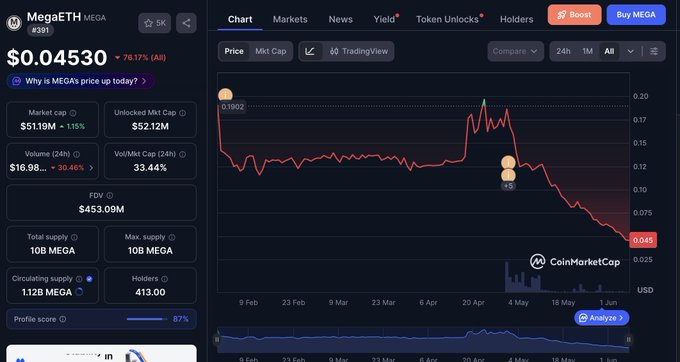The height and width of the screenshot is (362, 680).
Task: Select All time range
Action: coord(609,51)
